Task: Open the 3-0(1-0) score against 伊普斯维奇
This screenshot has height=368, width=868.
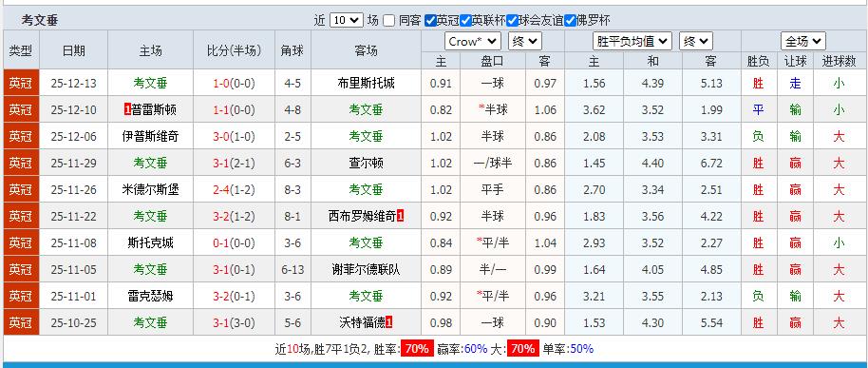Action: (x=234, y=136)
